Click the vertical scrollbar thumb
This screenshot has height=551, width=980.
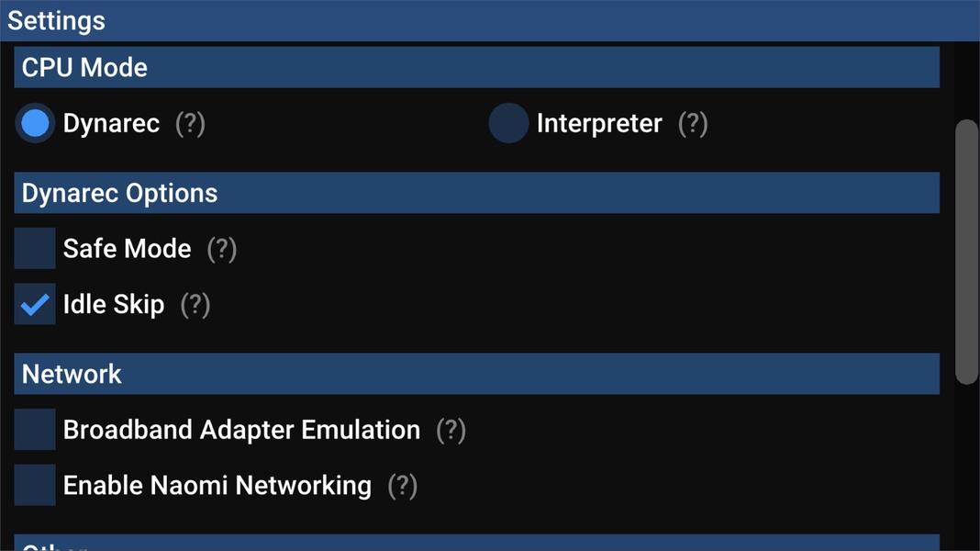tap(967, 252)
